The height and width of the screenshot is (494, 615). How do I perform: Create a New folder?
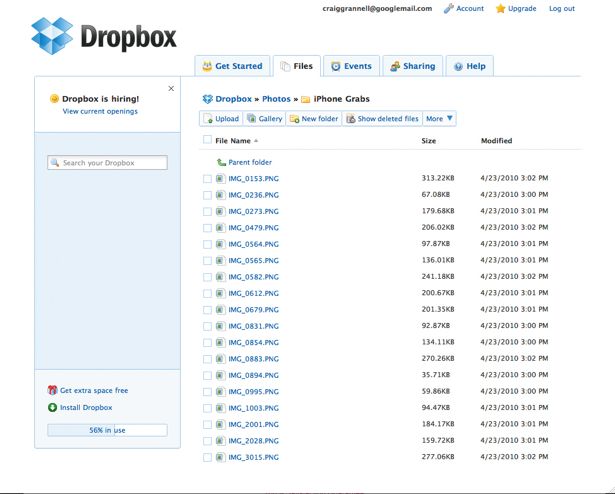pos(314,118)
